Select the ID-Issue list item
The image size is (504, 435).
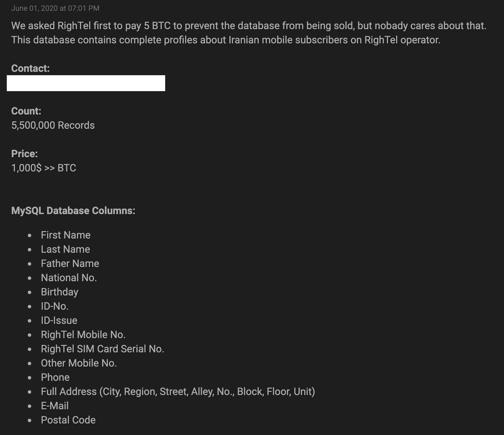(59, 320)
